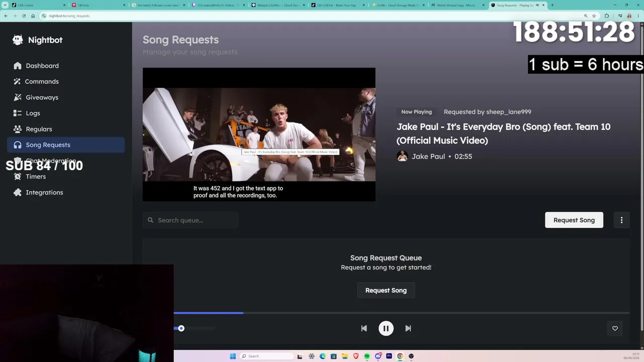644x362 pixels.
Task: Click the Jake Paul channel avatar
Action: pos(402,156)
